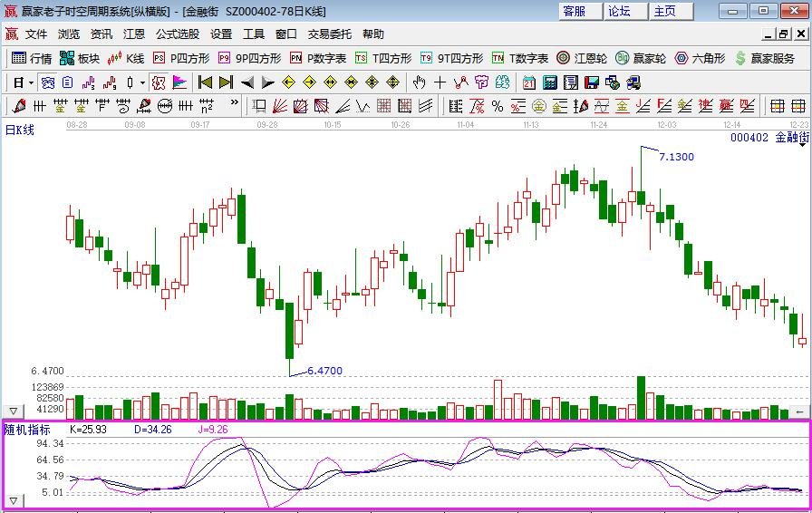Click the 6.4700 low price label on chart
The height and width of the screenshot is (513, 812).
pos(324,371)
